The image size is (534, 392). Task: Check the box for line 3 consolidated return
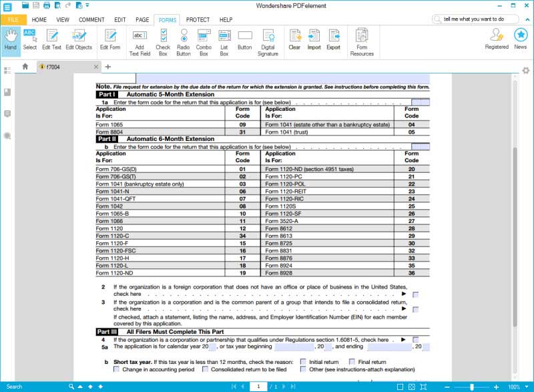pyautogui.click(x=415, y=310)
